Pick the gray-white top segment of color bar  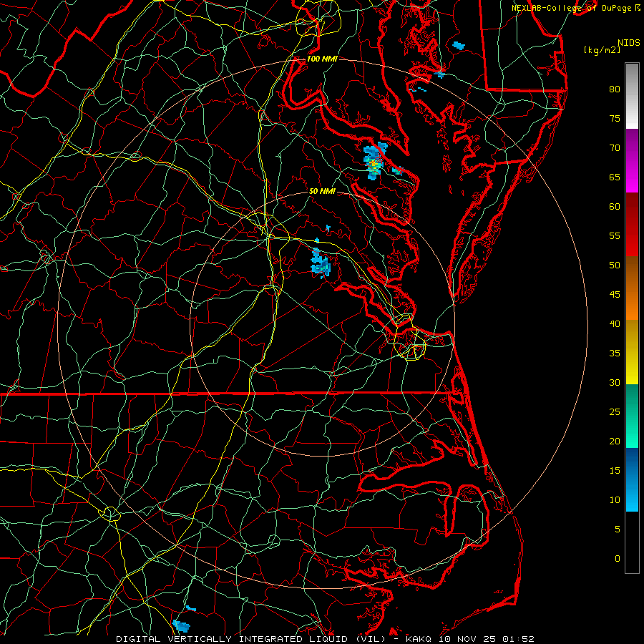[632, 96]
